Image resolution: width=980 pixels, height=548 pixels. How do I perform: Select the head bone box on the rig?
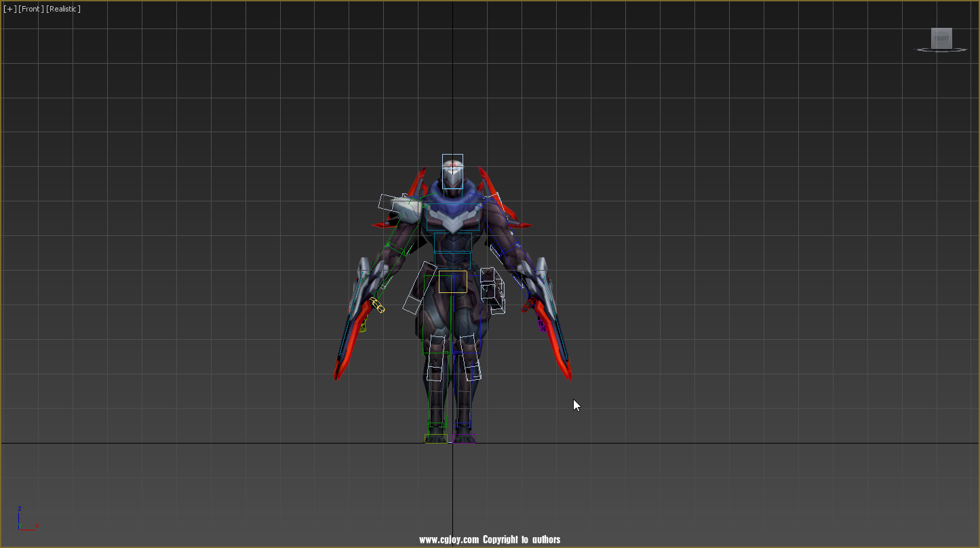click(452, 172)
